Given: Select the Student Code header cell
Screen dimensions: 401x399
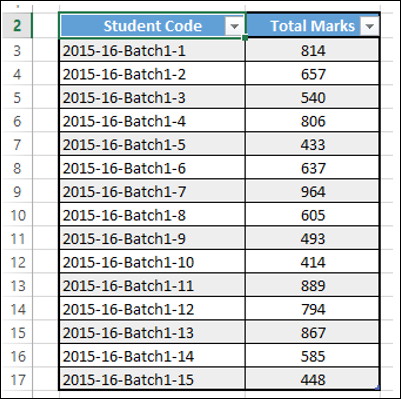Looking at the screenshot, I should pyautogui.click(x=152, y=26).
